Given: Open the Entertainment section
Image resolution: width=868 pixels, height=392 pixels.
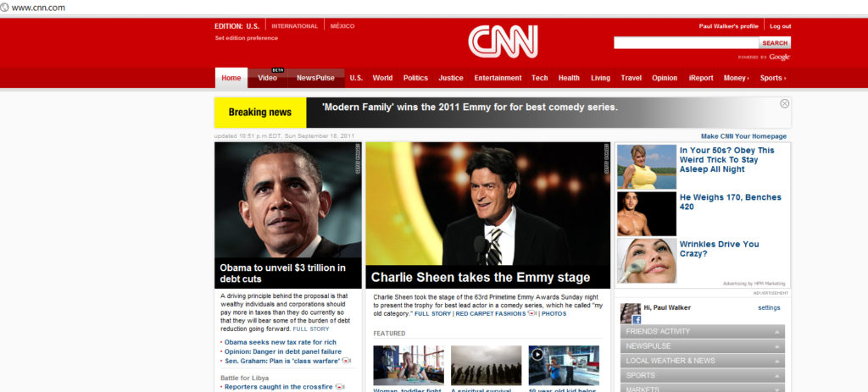Looking at the screenshot, I should tap(498, 78).
